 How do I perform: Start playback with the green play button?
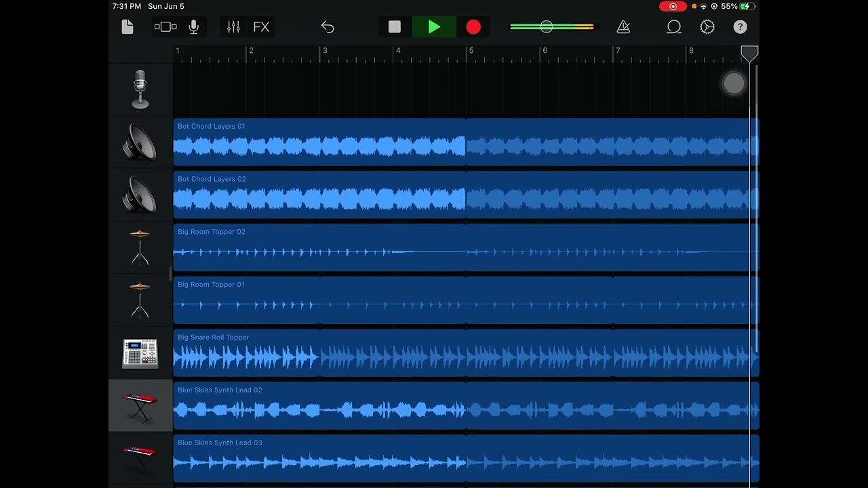434,27
